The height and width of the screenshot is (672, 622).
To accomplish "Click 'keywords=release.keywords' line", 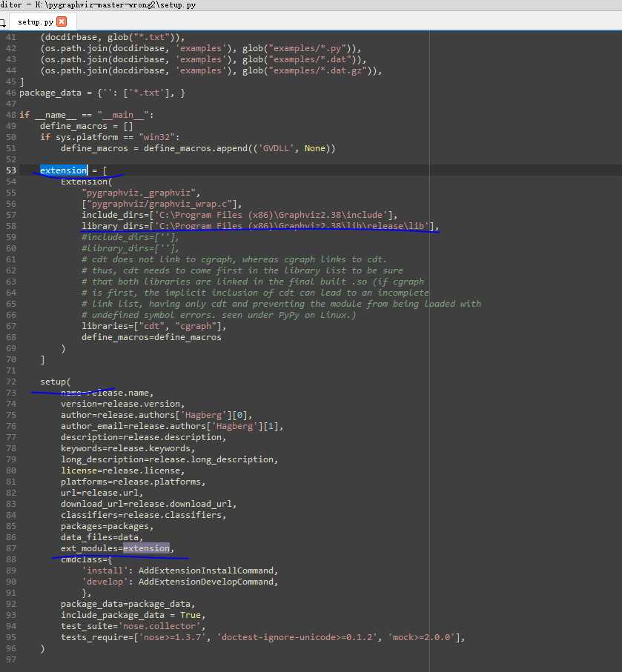I will [x=128, y=448].
